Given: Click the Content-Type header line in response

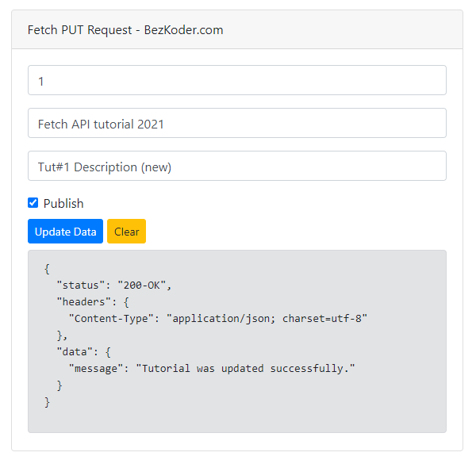Looking at the screenshot, I should [x=218, y=318].
